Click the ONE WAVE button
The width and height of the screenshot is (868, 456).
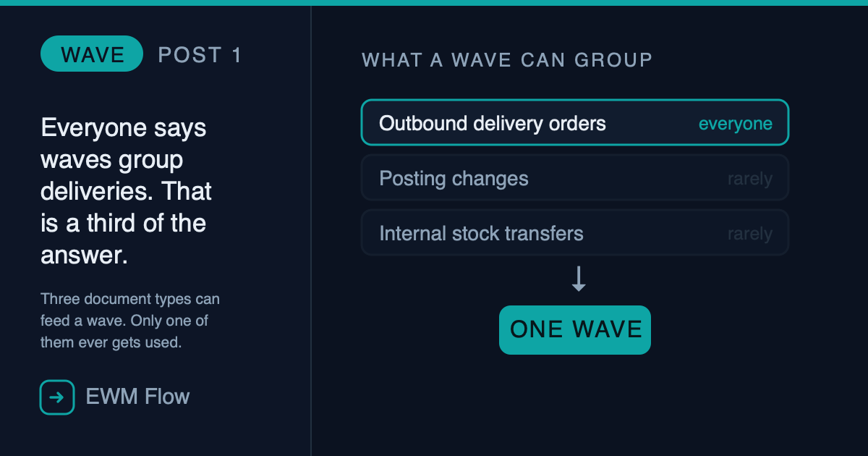pyautogui.click(x=575, y=330)
